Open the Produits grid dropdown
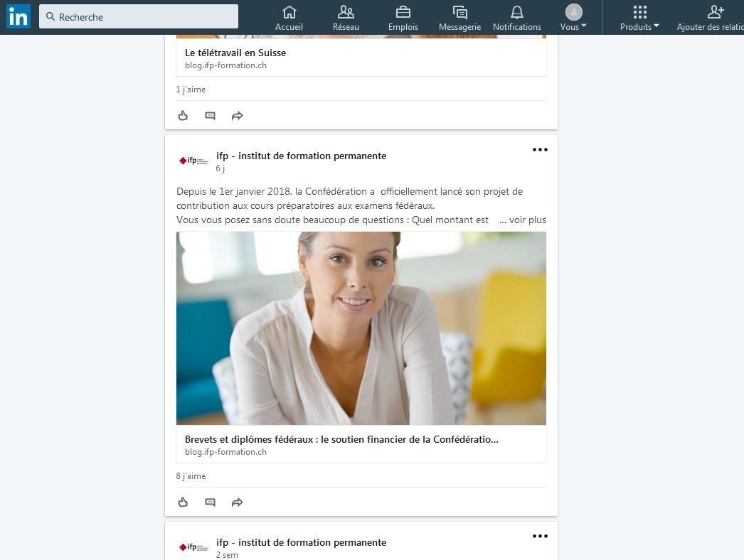The height and width of the screenshot is (560, 744). coord(639,18)
